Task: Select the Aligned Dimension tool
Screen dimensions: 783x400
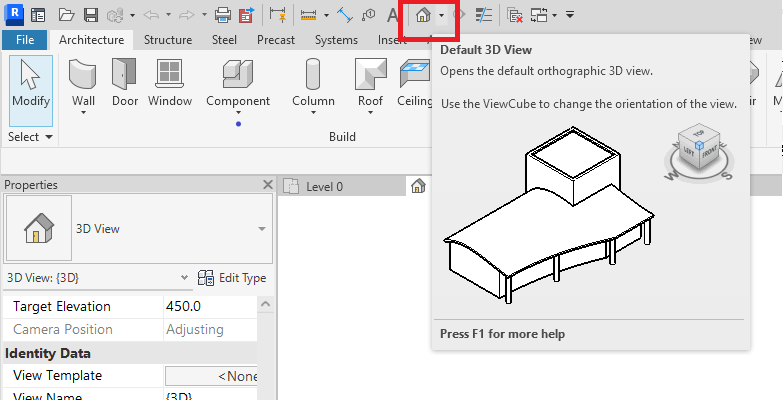Action: (x=345, y=15)
